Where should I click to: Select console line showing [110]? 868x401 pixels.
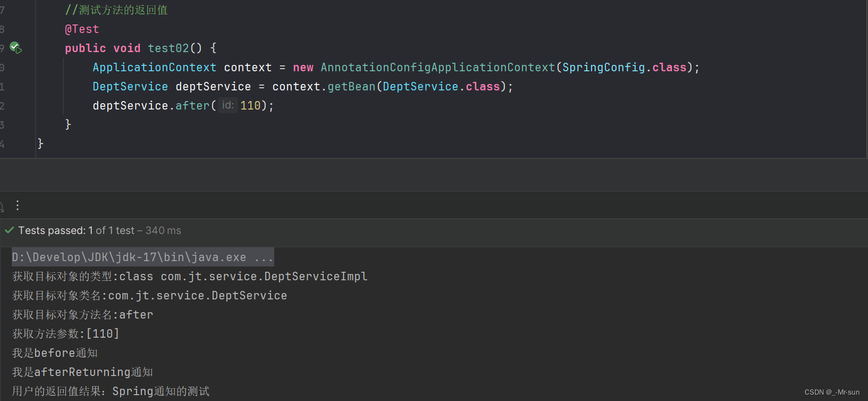[x=65, y=334]
